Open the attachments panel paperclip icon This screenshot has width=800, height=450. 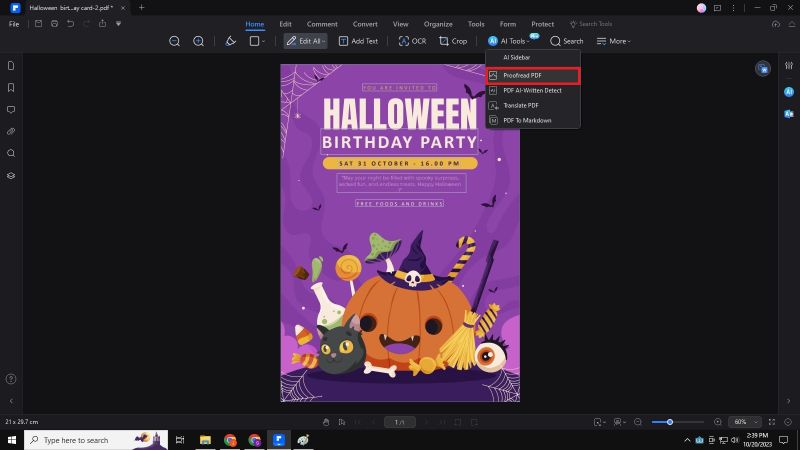11,132
